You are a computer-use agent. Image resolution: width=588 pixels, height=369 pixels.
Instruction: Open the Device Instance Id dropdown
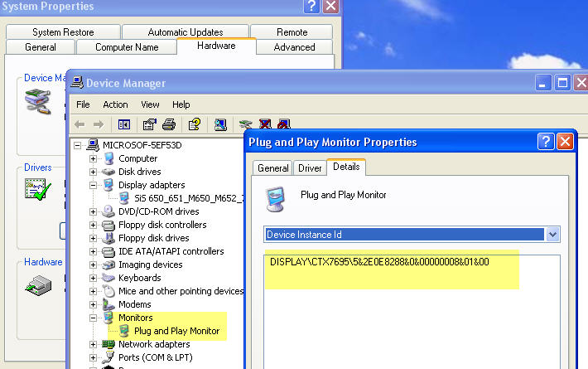coord(552,235)
